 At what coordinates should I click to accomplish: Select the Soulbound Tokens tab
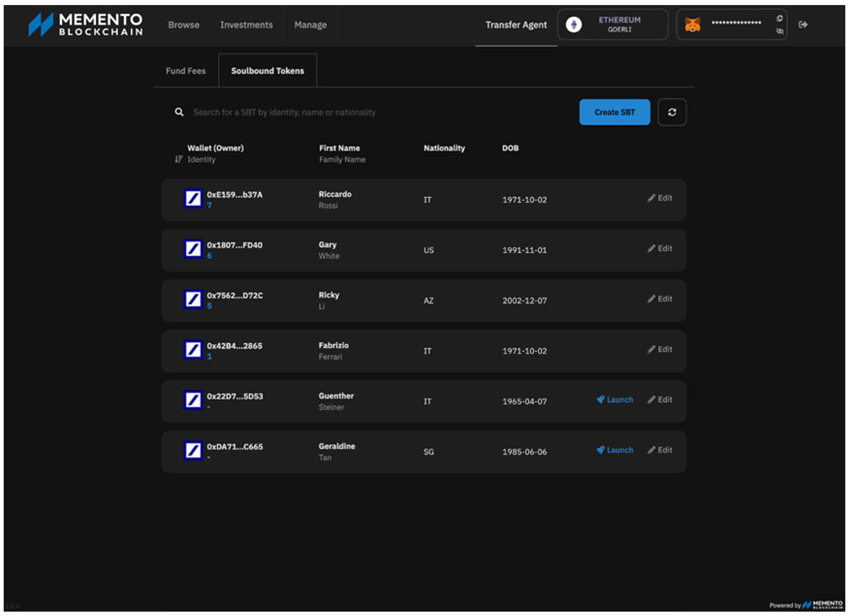tap(267, 71)
